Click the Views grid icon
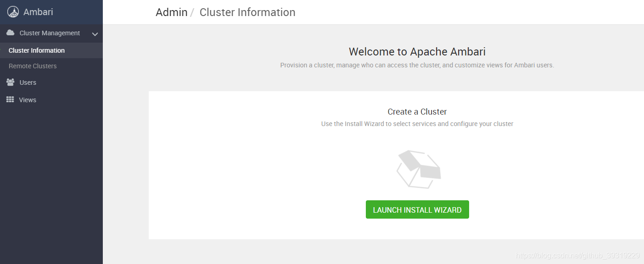Image resolution: width=644 pixels, height=264 pixels. [10, 99]
